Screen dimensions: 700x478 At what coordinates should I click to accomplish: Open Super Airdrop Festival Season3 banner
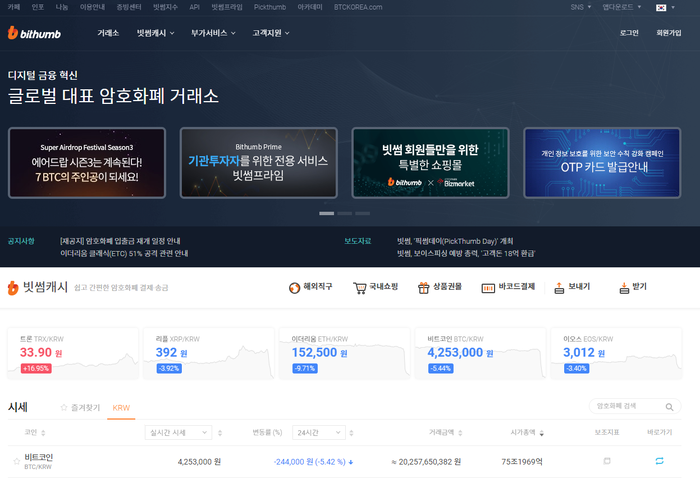pos(87,163)
